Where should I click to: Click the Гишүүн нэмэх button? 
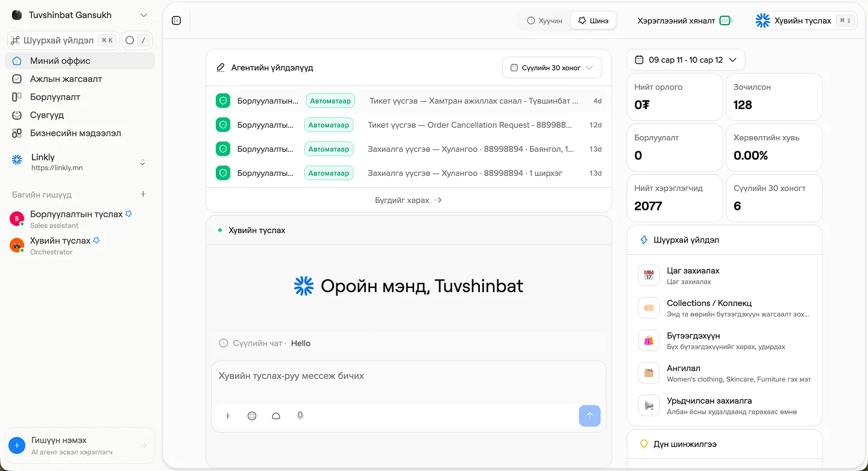tap(80, 446)
